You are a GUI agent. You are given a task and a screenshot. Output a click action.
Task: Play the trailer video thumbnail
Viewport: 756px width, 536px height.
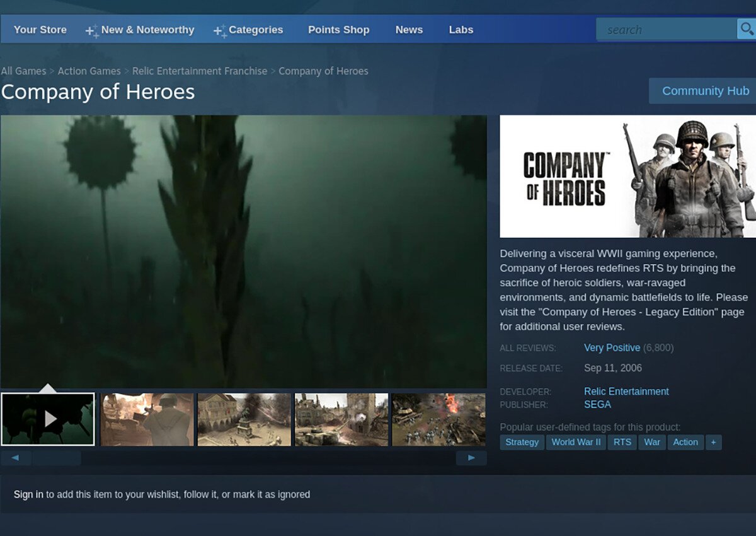tap(48, 419)
